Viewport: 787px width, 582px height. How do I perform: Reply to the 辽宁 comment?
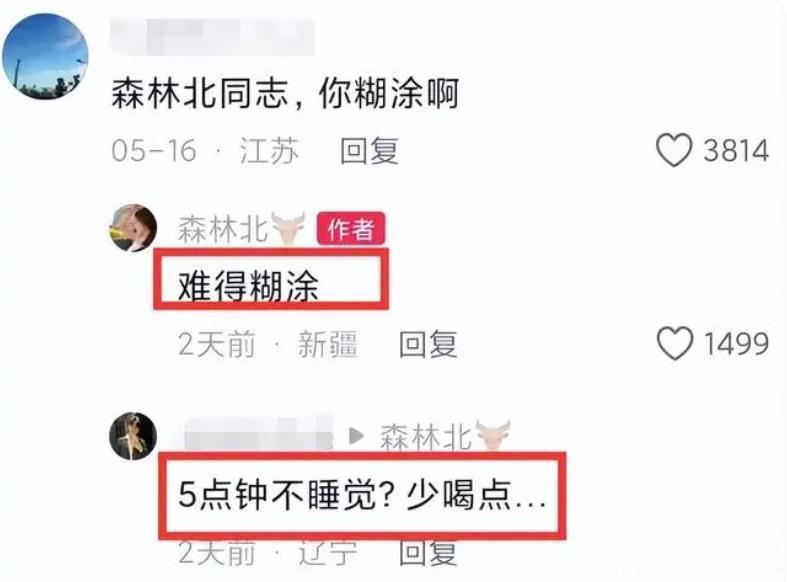(x=428, y=553)
